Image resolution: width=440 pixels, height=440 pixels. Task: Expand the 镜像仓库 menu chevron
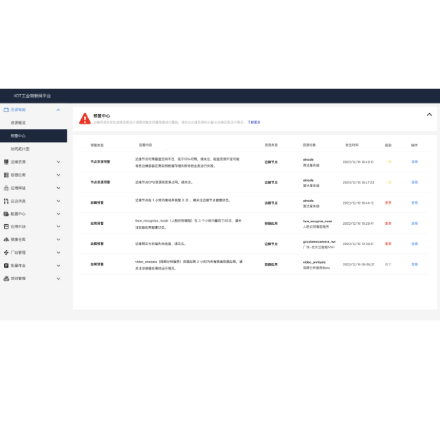(x=58, y=240)
